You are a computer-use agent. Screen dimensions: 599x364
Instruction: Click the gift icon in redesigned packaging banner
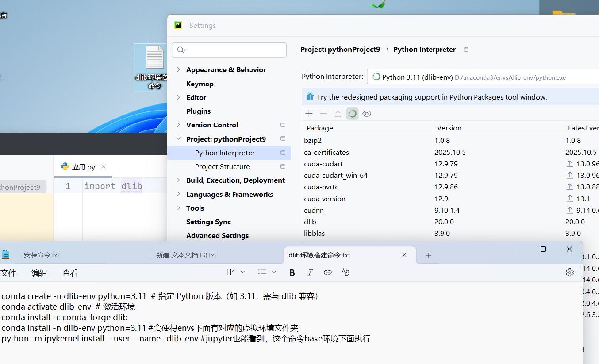310,97
